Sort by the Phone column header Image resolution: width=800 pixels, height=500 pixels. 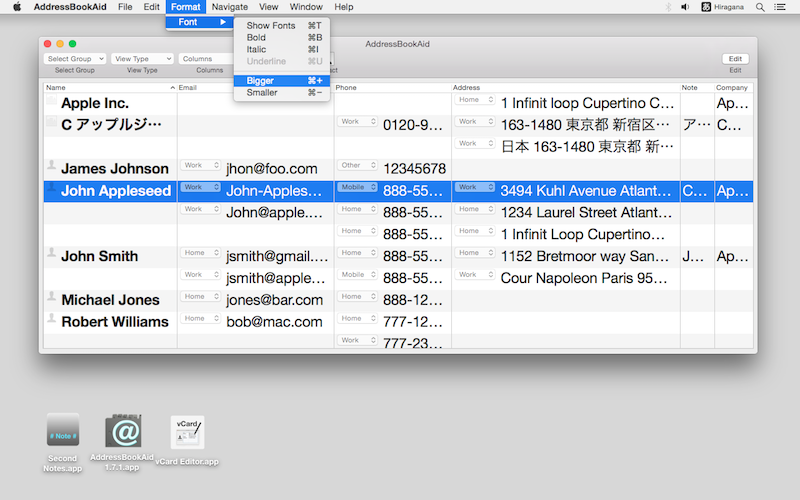click(392, 88)
